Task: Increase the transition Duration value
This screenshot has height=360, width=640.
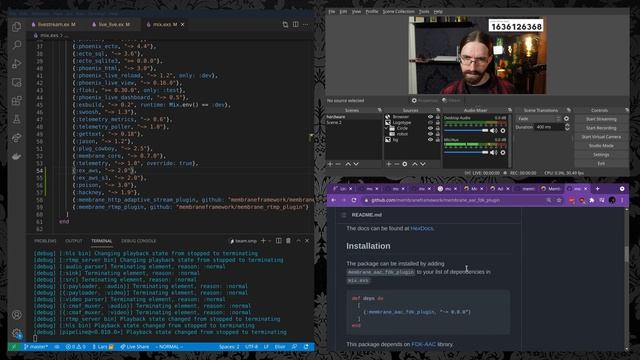Action: (567, 125)
